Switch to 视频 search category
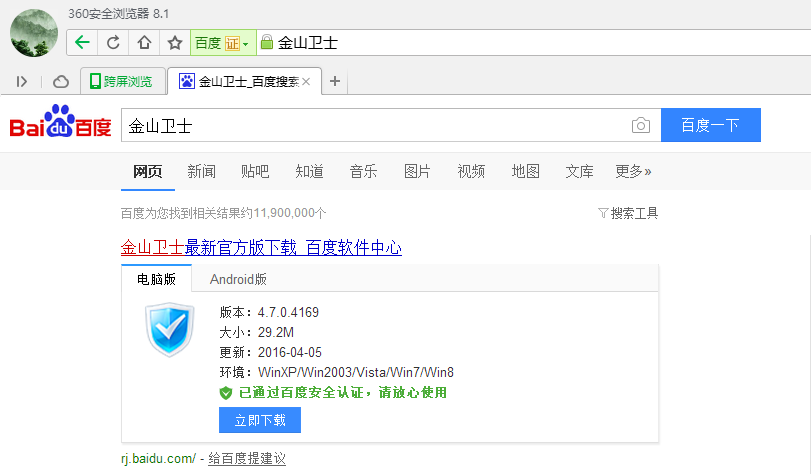Screen dimensions: 811x474 471,171
